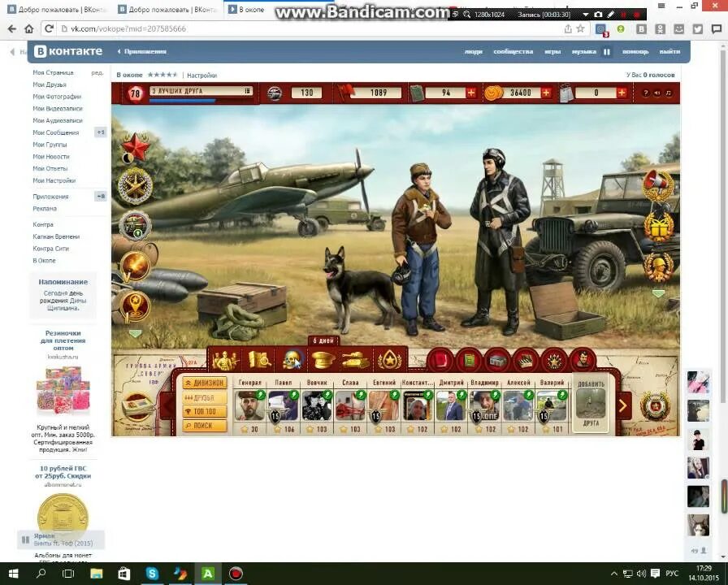This screenshot has height=585, width=728.
Task: Open Павел friend avatar
Action: point(284,405)
